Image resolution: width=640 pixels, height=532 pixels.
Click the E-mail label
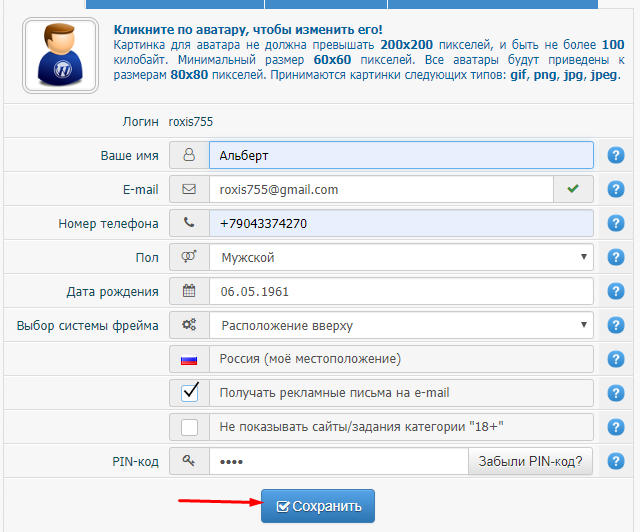click(140, 190)
